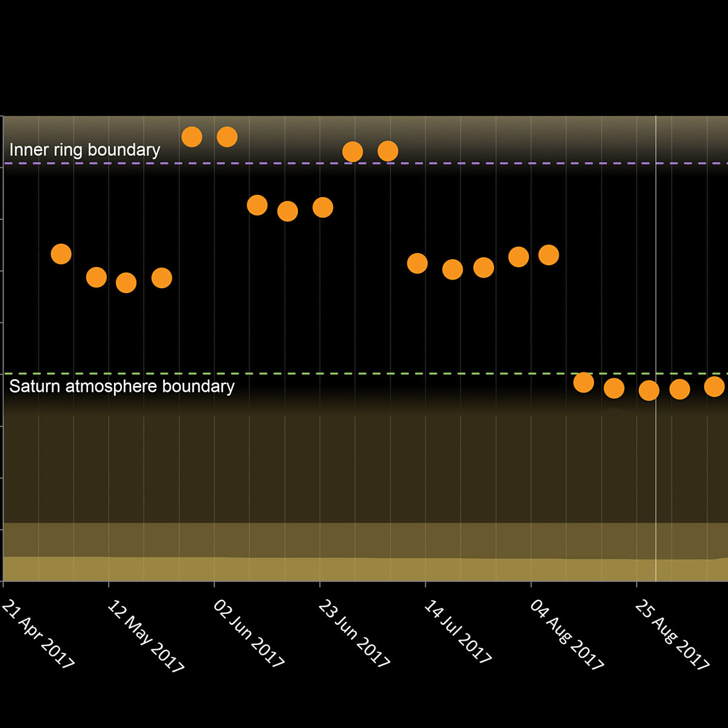Viewport: 728px width, 728px height.
Task: Click the first orange dot below the atmosphere boundary
Action: tap(583, 382)
